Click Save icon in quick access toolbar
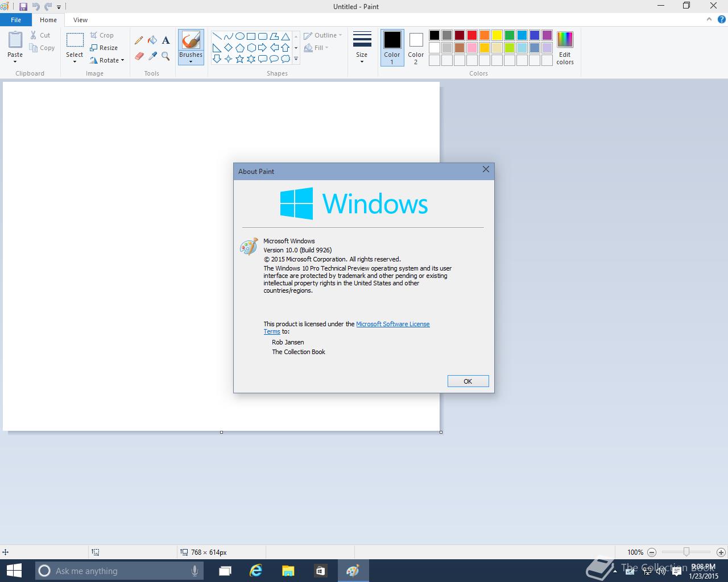 click(23, 7)
